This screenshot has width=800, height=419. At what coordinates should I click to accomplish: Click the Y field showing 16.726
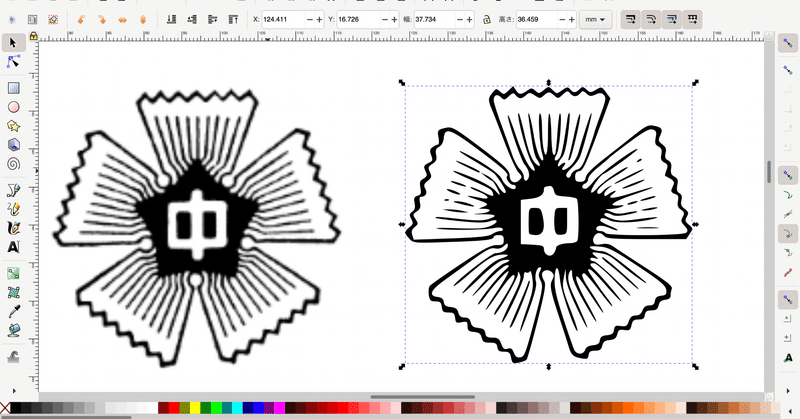click(x=358, y=19)
